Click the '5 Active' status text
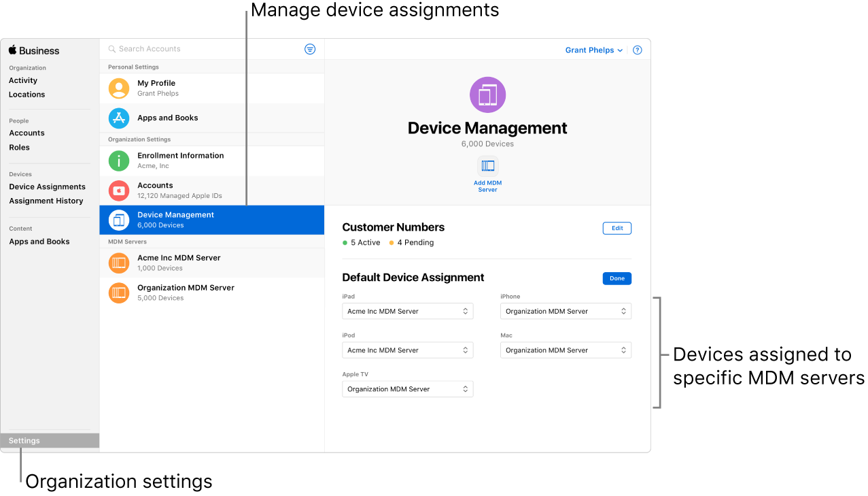Viewport: 868px width, 496px height. [365, 243]
